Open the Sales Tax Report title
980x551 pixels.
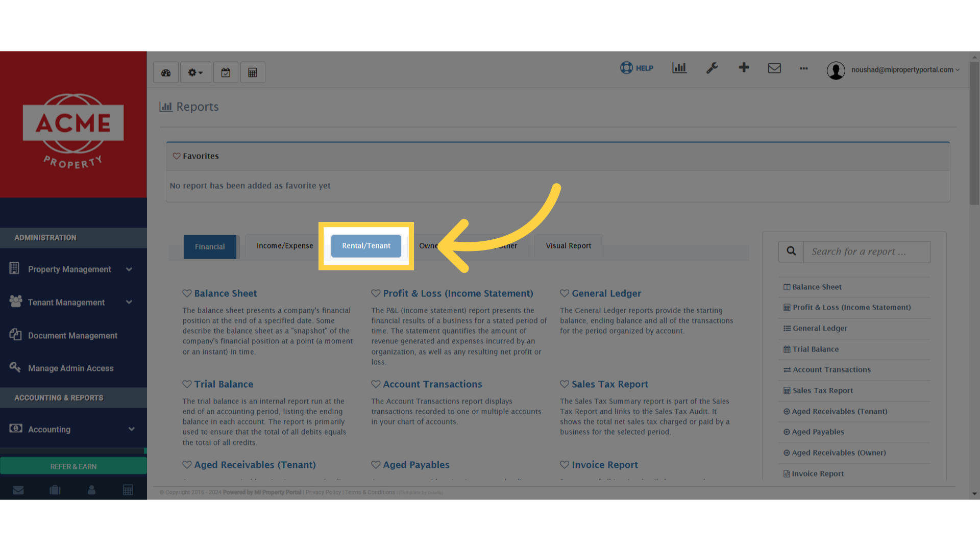(610, 384)
